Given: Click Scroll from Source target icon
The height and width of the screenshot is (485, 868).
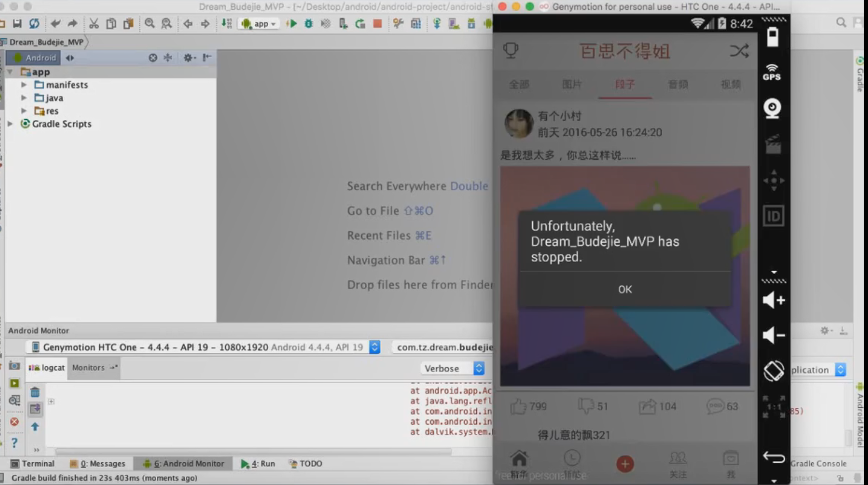Looking at the screenshot, I should (153, 58).
